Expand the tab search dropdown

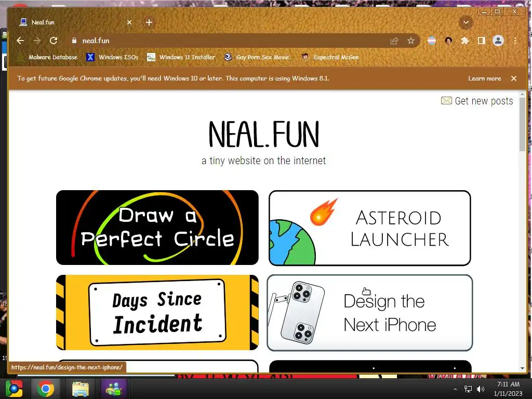click(x=466, y=22)
